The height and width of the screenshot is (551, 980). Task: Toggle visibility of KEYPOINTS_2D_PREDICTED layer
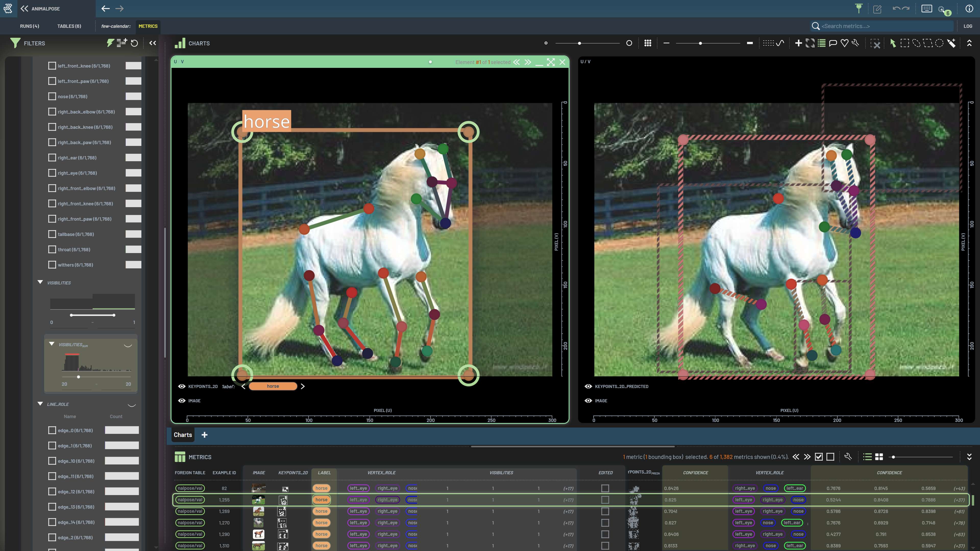588,386
